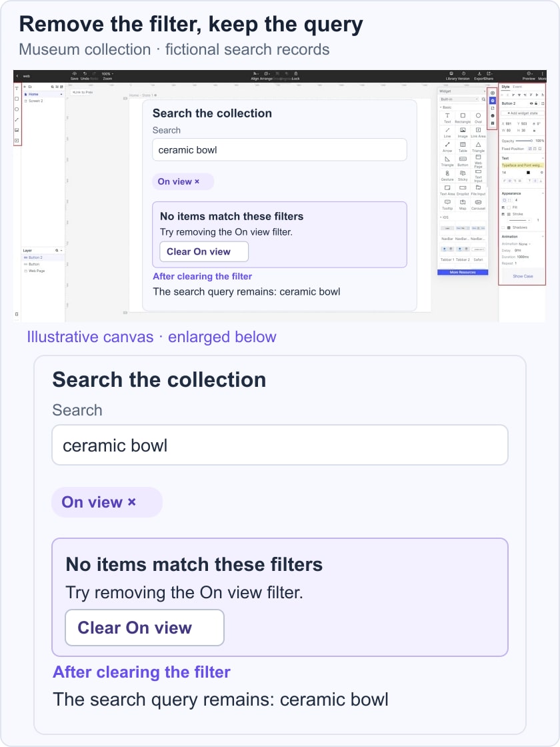The image size is (560, 747).
Task: Click the Undo icon in the top toolbar
Action: tap(85, 74)
